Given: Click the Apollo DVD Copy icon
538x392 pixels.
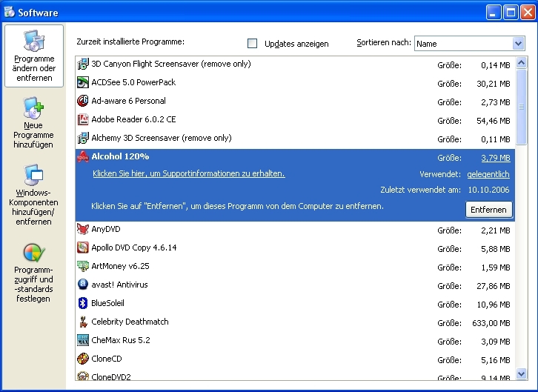Looking at the screenshot, I should 83,248.
